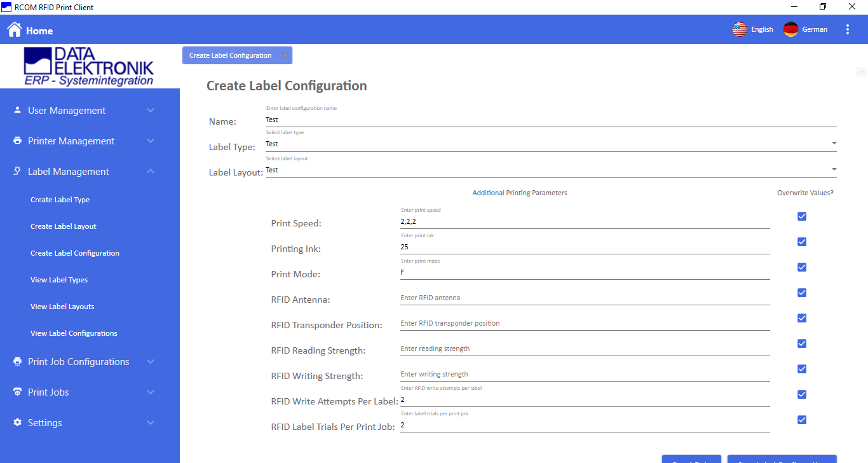The height and width of the screenshot is (463, 868).
Task: Toggle overwrite checkbox for RFID Transponder Position
Action: coord(802,318)
